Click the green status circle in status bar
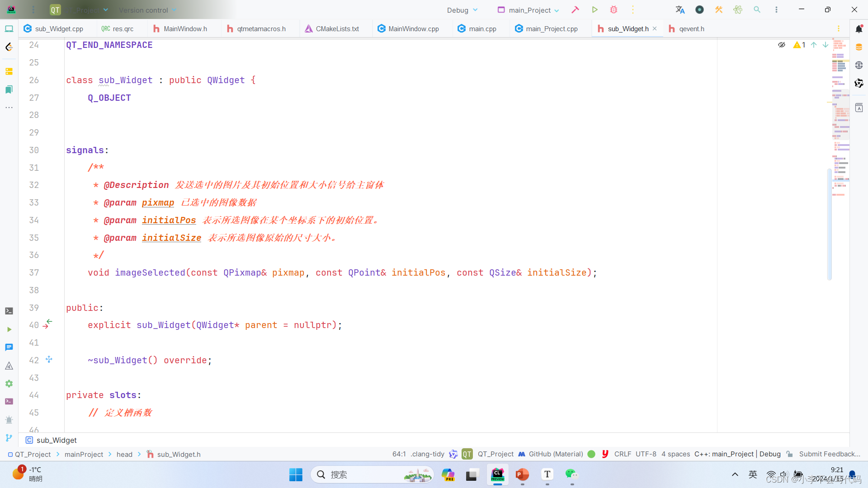The width and height of the screenshot is (868, 488). pos(591,454)
